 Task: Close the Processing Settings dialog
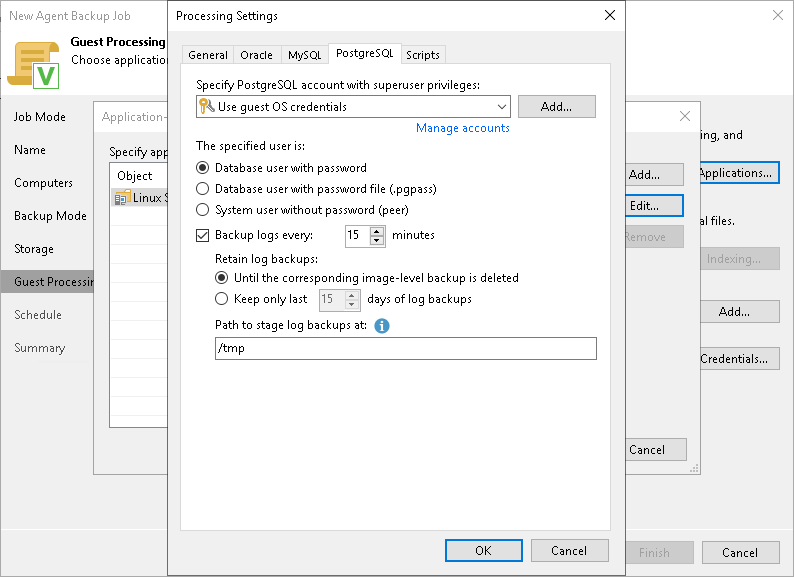pos(610,15)
